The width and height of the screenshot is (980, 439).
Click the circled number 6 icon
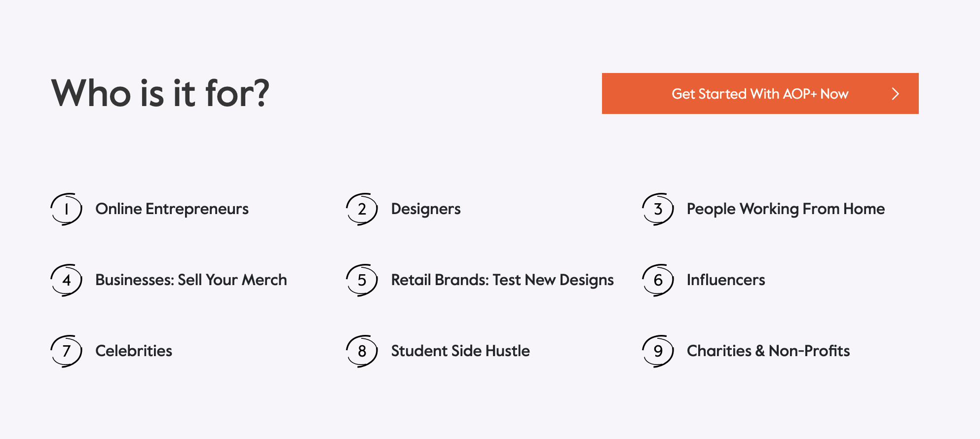tap(658, 280)
